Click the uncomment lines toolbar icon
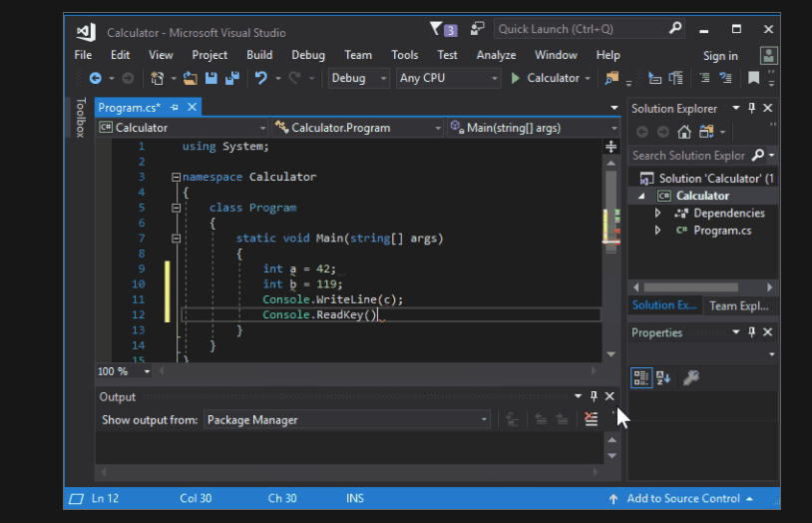 pos(725,78)
